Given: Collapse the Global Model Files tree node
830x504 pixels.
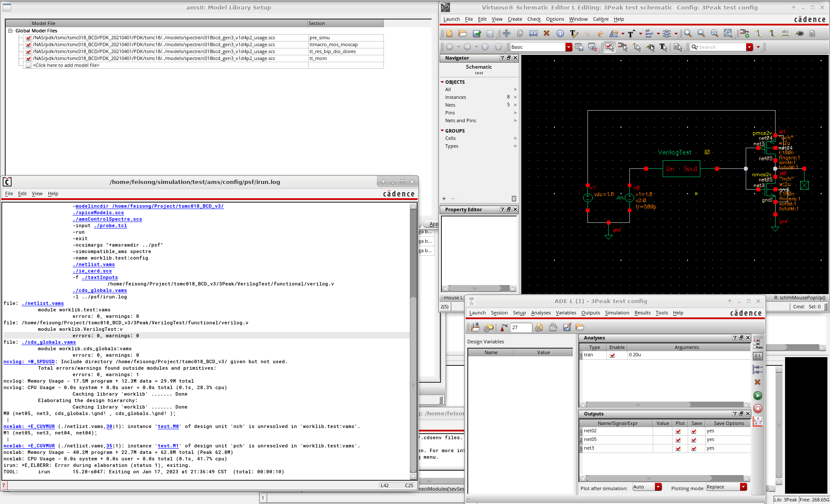Looking at the screenshot, I should tap(10, 31).
